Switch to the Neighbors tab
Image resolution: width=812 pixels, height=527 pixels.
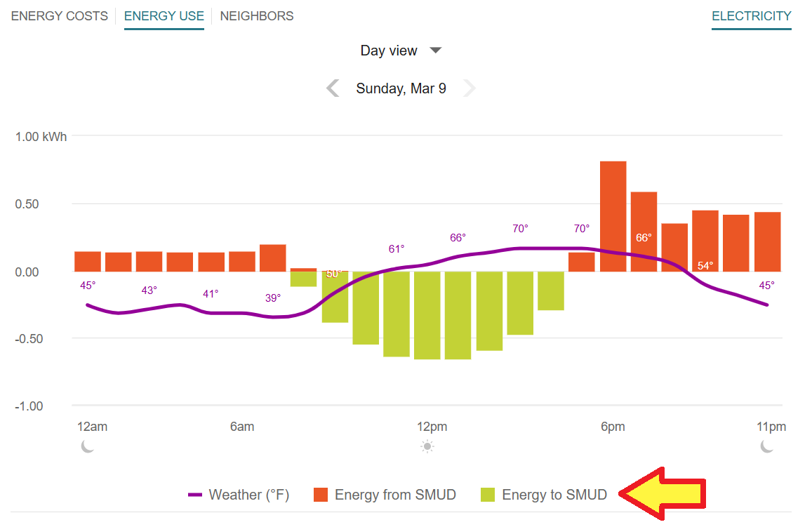point(257,16)
